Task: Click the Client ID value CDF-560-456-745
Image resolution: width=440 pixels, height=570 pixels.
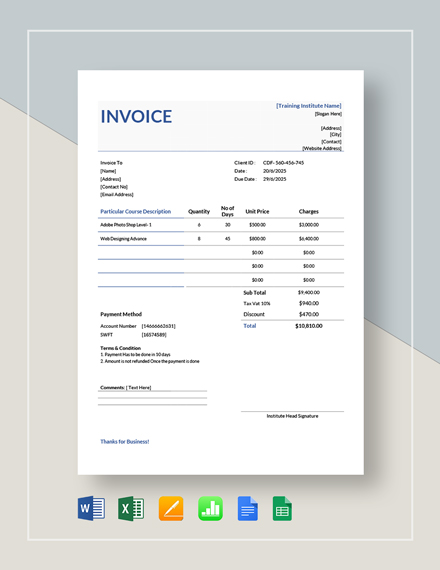Action: pos(283,163)
